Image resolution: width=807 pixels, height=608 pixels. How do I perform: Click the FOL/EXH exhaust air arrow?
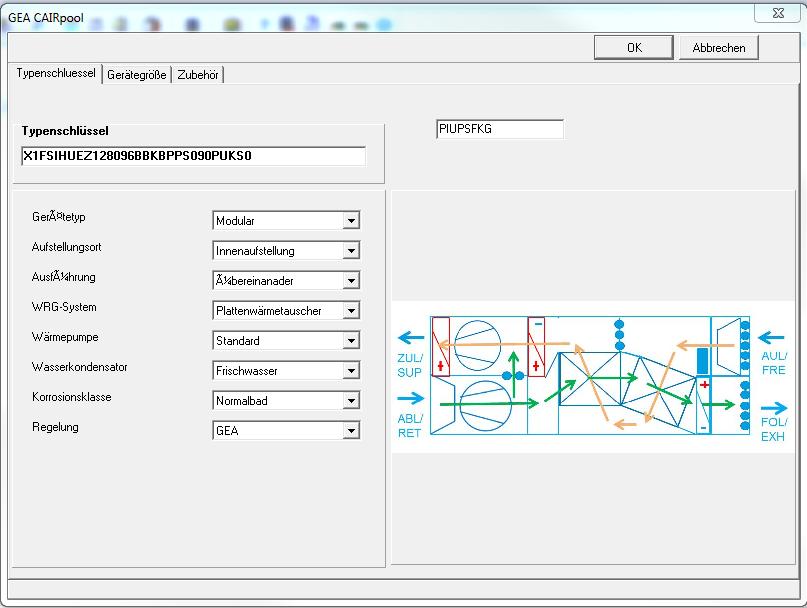click(x=774, y=409)
